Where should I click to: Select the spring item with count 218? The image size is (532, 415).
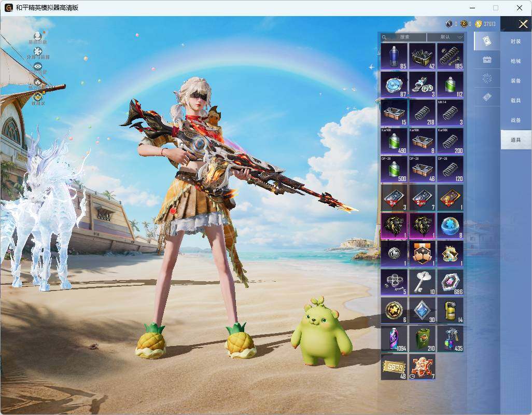pos(422,113)
